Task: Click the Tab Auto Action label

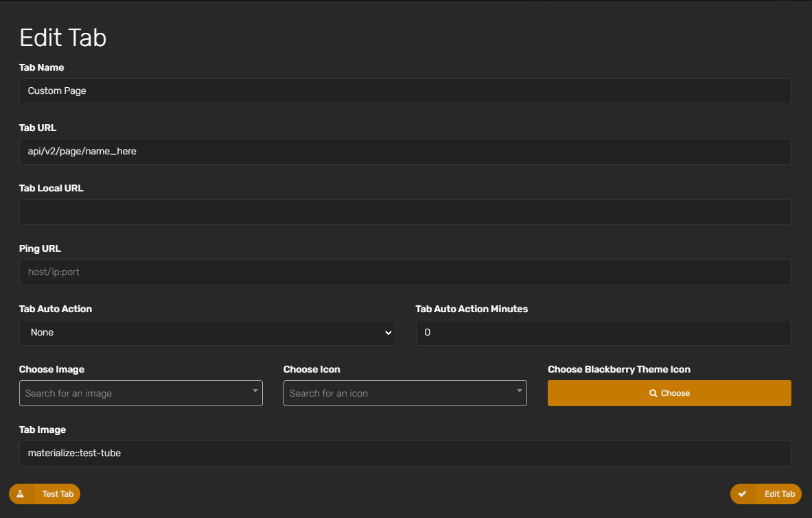Action: point(56,309)
